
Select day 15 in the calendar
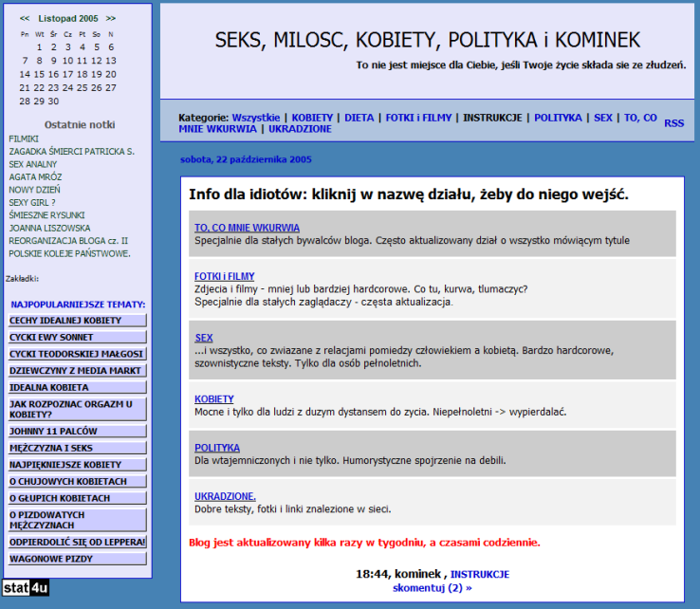click(39, 74)
